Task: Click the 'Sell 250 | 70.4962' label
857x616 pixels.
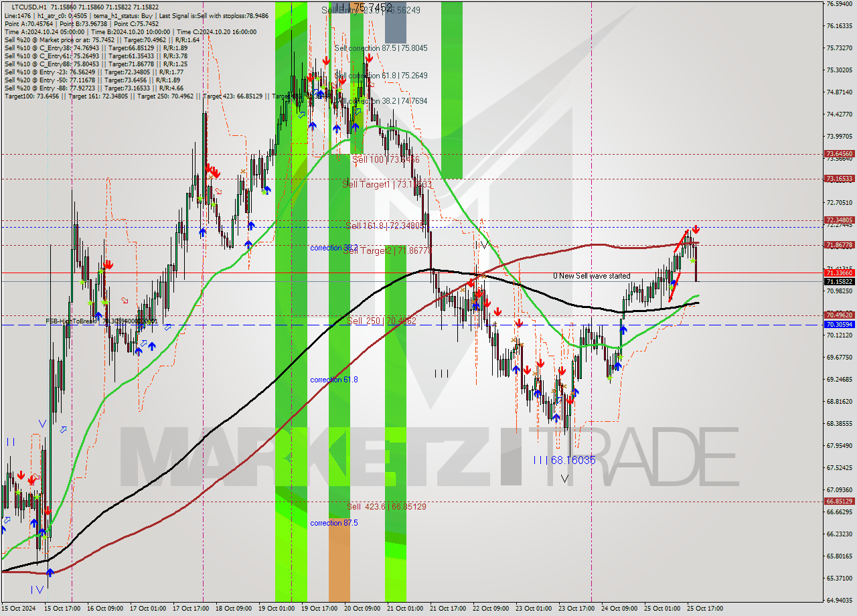Action: click(x=382, y=321)
